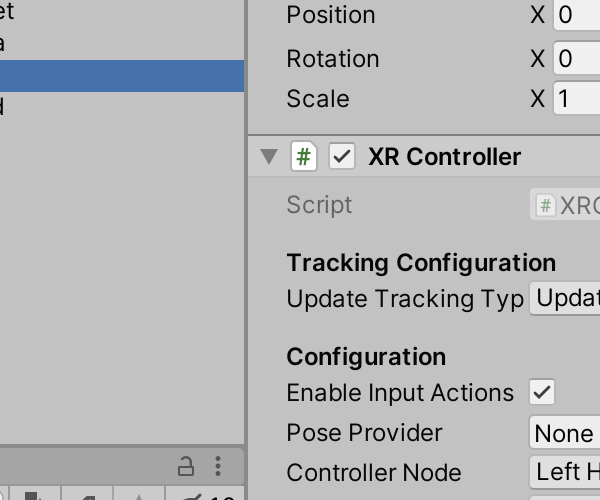600x500 pixels.
Task: Click the Rotation X value field
Action: [x=577, y=59]
